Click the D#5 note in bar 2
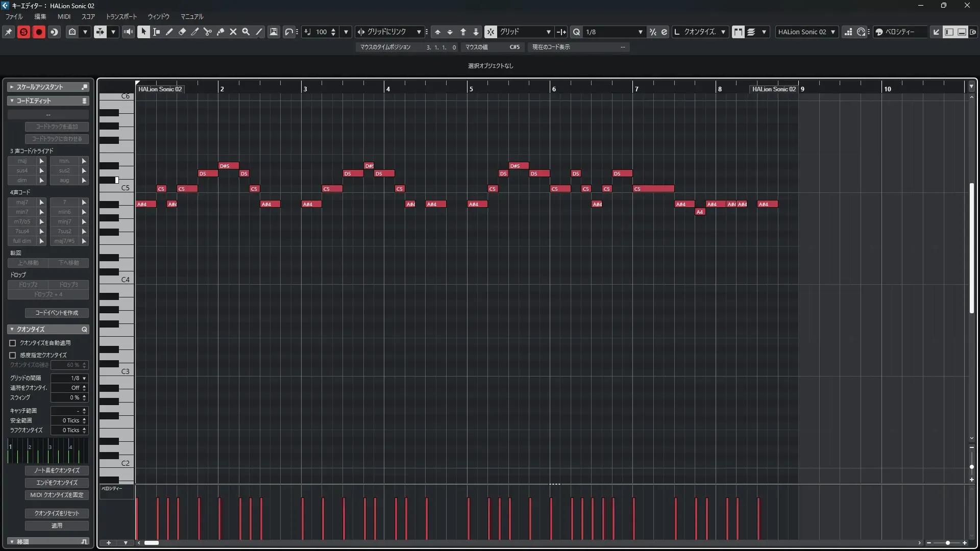The image size is (980, 551). 228,166
